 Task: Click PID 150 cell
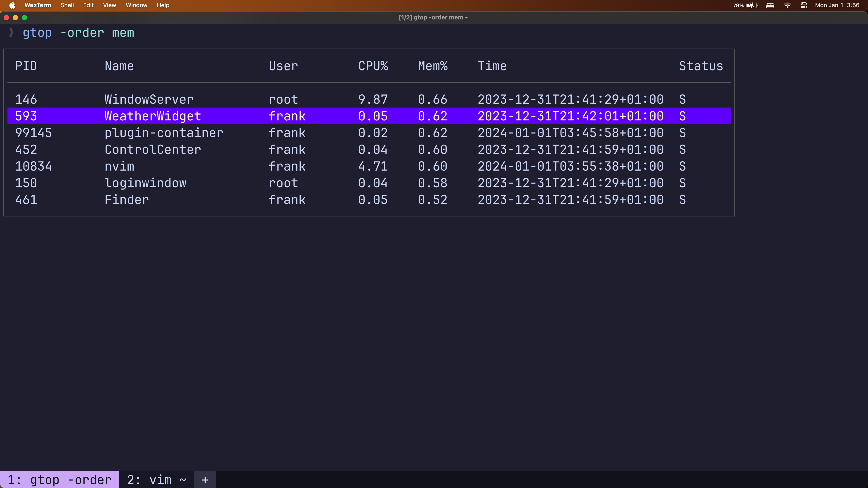[26, 183]
